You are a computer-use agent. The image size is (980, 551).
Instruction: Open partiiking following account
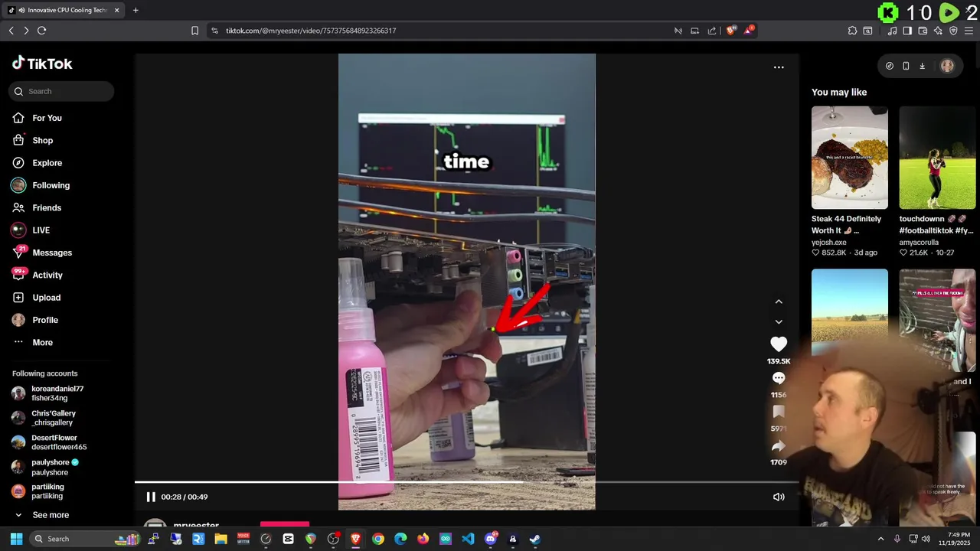click(x=47, y=491)
